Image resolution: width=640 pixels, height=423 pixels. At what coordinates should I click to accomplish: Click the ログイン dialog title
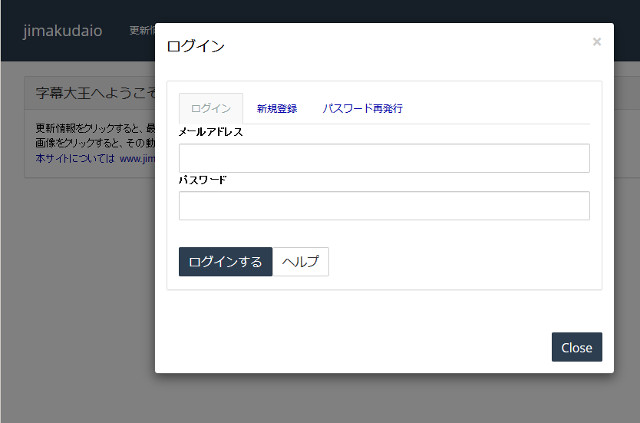(x=195, y=46)
